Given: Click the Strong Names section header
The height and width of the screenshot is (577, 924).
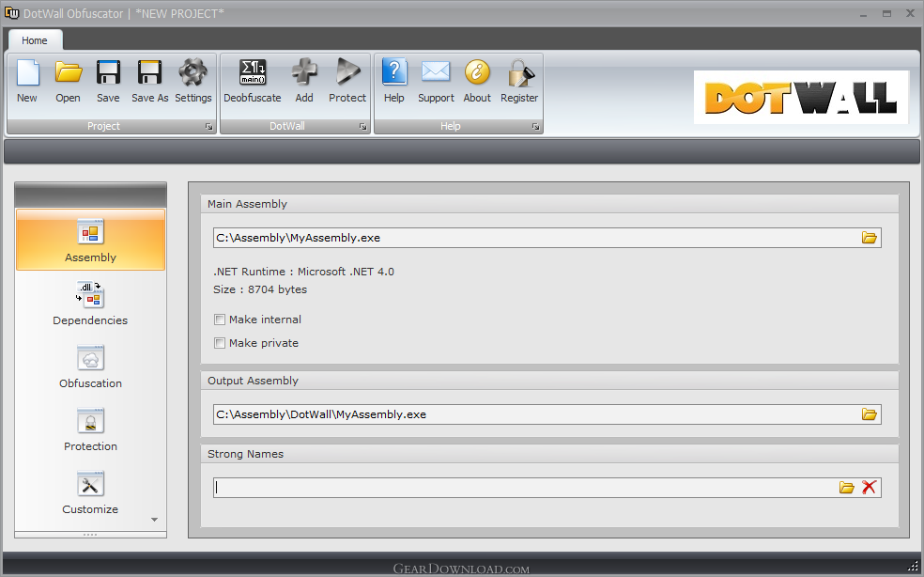Looking at the screenshot, I should click(549, 454).
